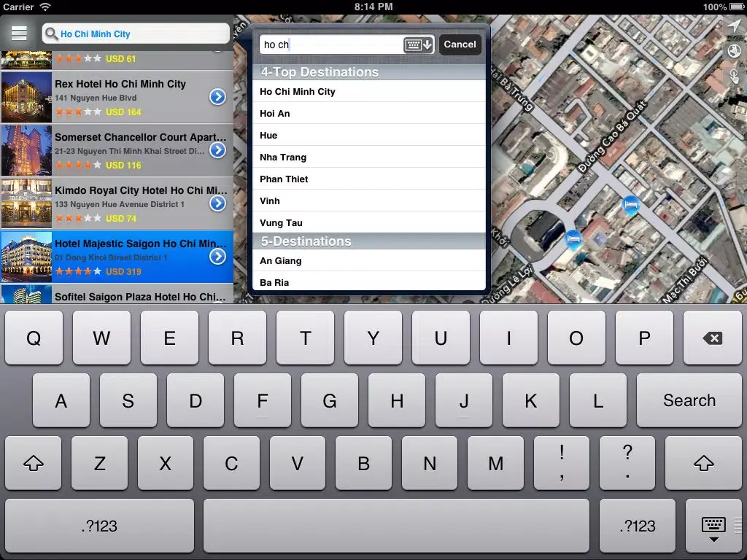Tap the location arrow icon on map
Image resolution: width=747 pixels, height=560 pixels.
point(734,26)
